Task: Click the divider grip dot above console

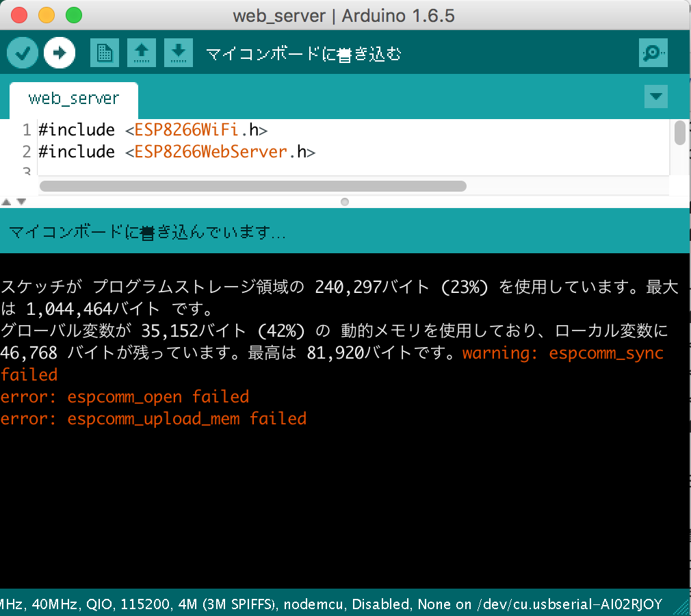Action: point(345,202)
